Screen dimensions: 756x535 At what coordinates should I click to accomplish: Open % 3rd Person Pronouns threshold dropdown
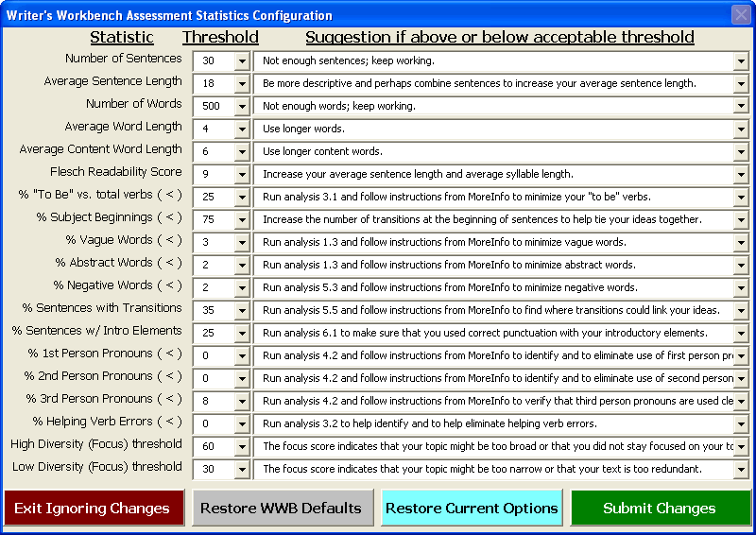click(x=242, y=401)
